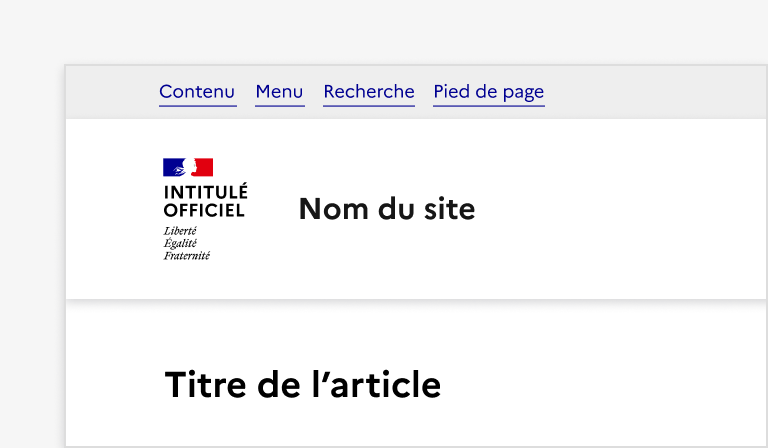Screen dimensions: 768x448
Task: Click the white Marianne silhouette
Action: pyautogui.click(x=188, y=167)
